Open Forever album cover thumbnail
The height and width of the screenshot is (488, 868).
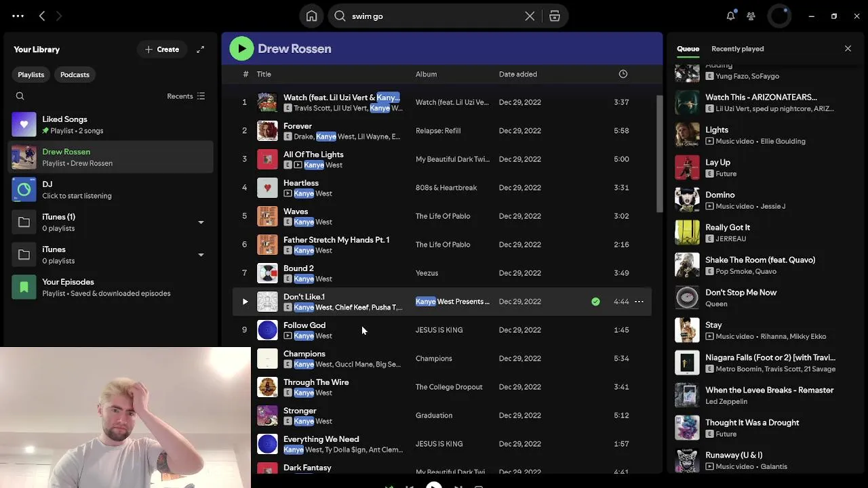click(x=267, y=131)
